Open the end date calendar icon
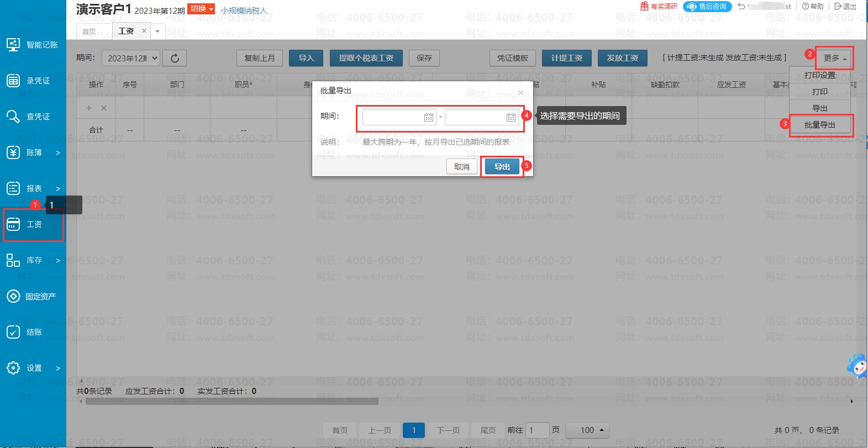The width and height of the screenshot is (868, 448). (x=511, y=117)
